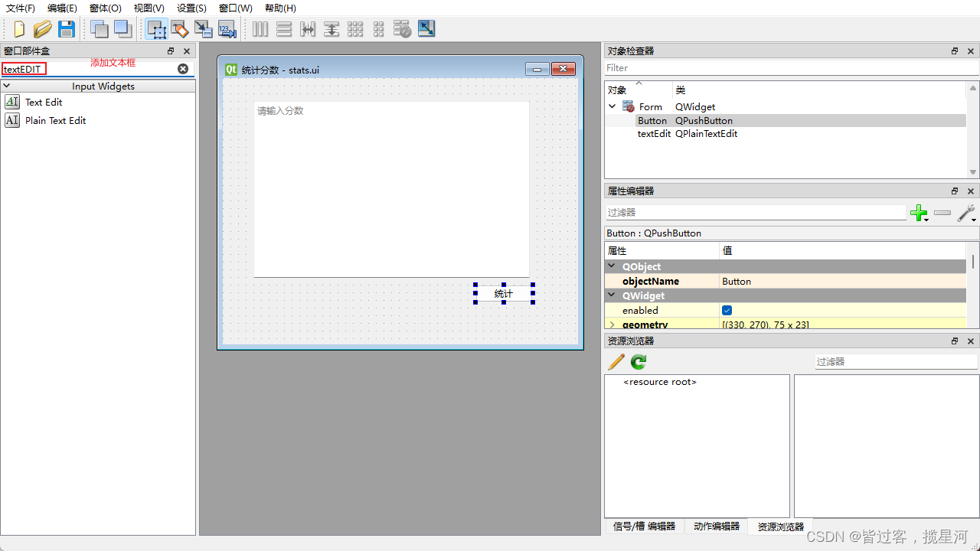Viewport: 980px width, 551px height.
Task: Activate Edit Widgets mode icon
Action: 157,29
